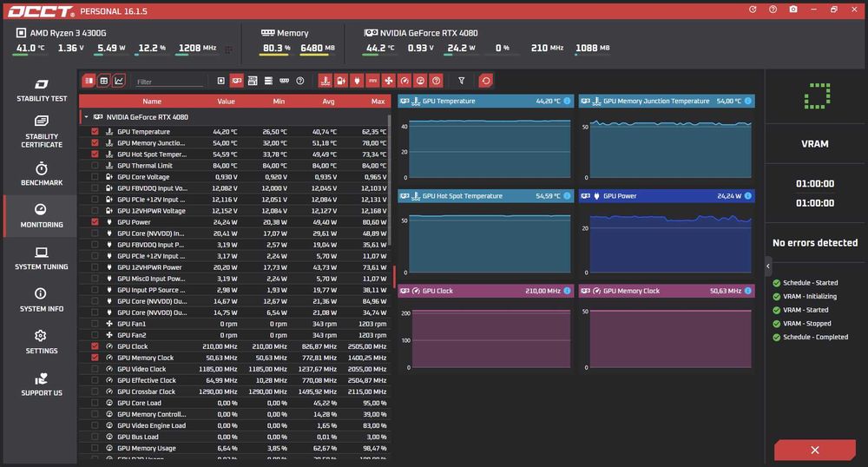This screenshot has height=467, width=868.
Task: Open info for the GPU Hot Spot Temperature graph
Action: pyautogui.click(x=567, y=196)
